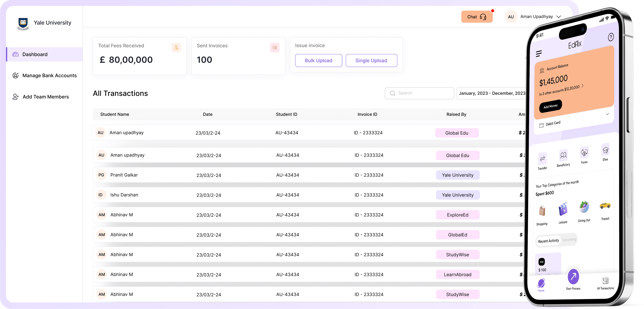Image resolution: width=644 pixels, height=309 pixels.
Task: Expand the Debit Card chevron on phone
Action: (607, 114)
